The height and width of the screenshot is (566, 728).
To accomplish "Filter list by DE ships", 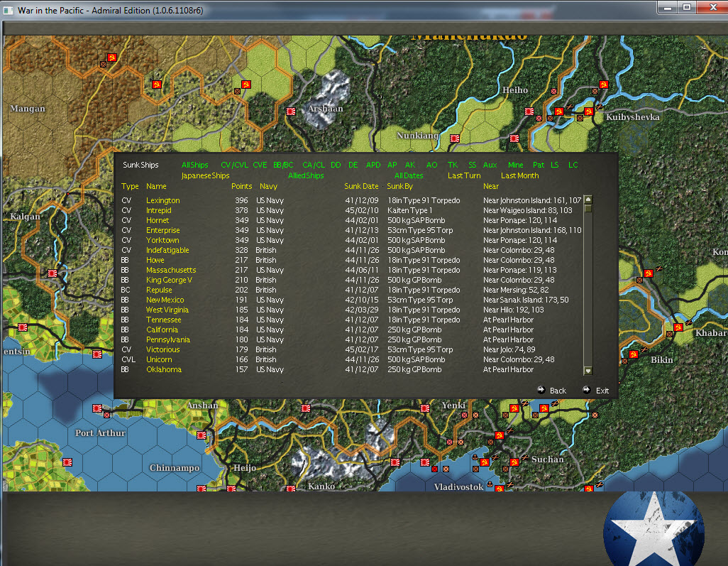I will point(353,165).
